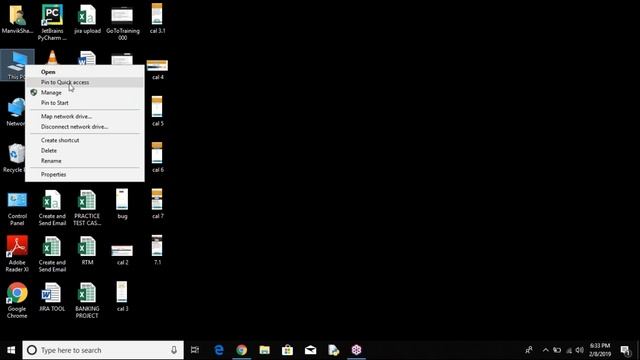Open the People icon on the taskbar
The width and height of the screenshot is (640, 360).
(x=529, y=350)
